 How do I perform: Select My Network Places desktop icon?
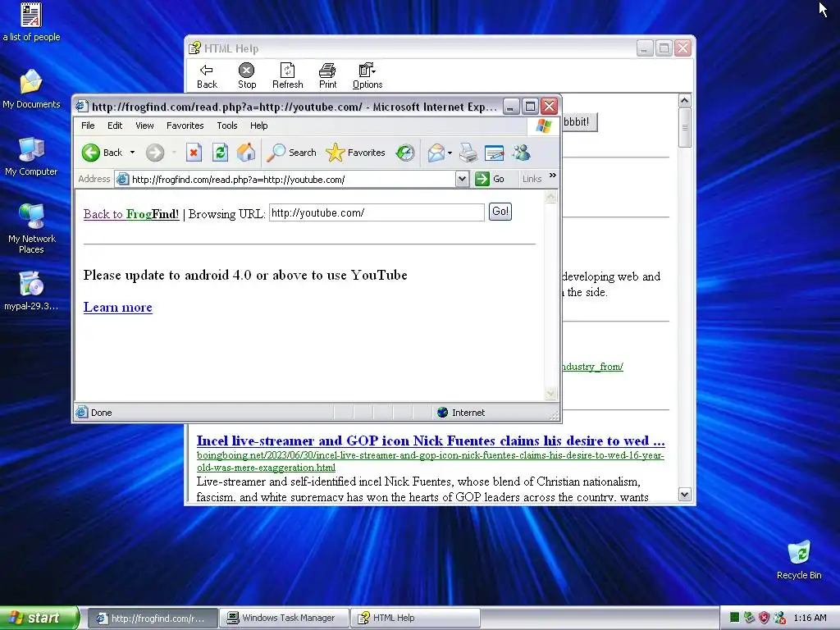[x=31, y=229]
